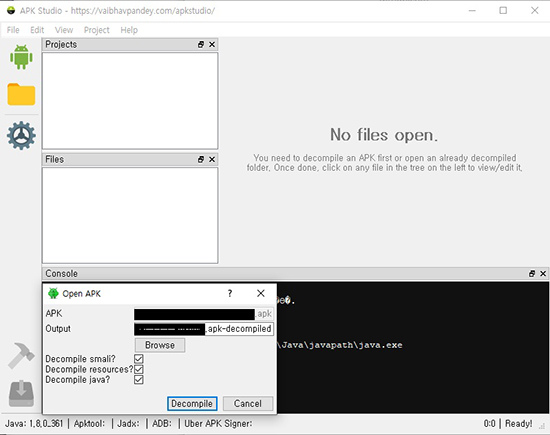The width and height of the screenshot is (550, 435).
Task: Click the Cancel button in Open APK
Action: [x=248, y=404]
